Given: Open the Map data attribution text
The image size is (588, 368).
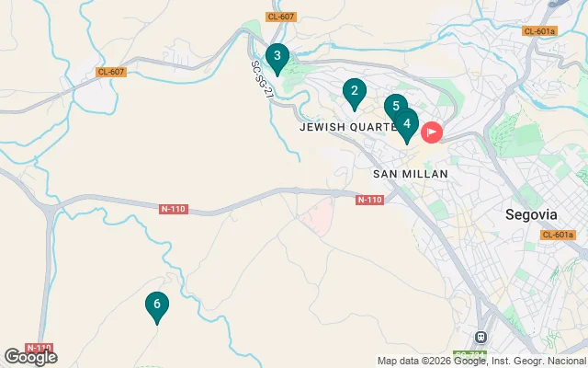Looking at the screenshot, I should point(481,362).
